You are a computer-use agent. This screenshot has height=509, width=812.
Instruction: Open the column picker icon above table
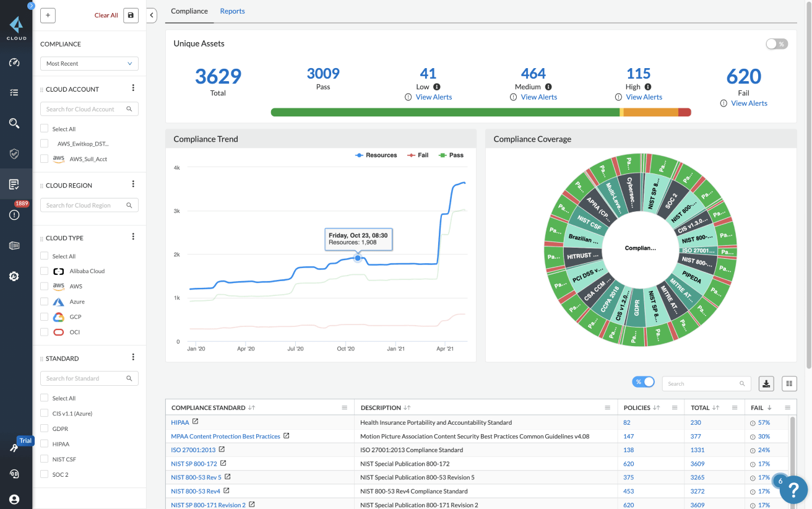789,384
